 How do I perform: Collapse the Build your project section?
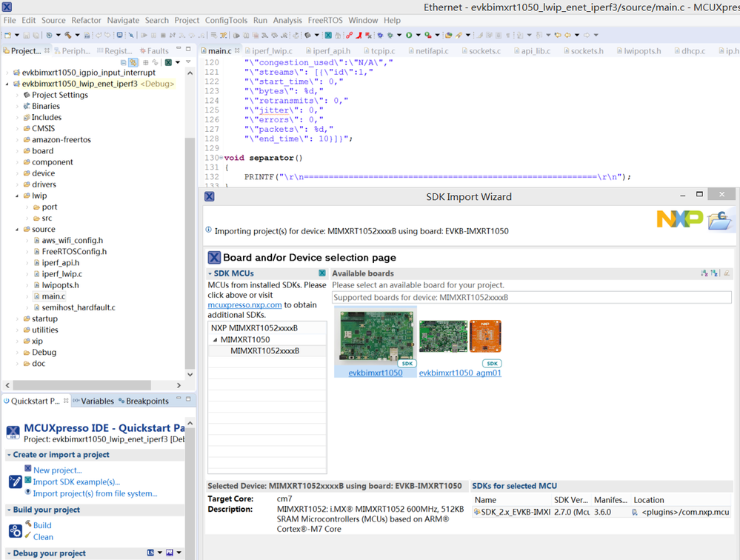[9, 510]
